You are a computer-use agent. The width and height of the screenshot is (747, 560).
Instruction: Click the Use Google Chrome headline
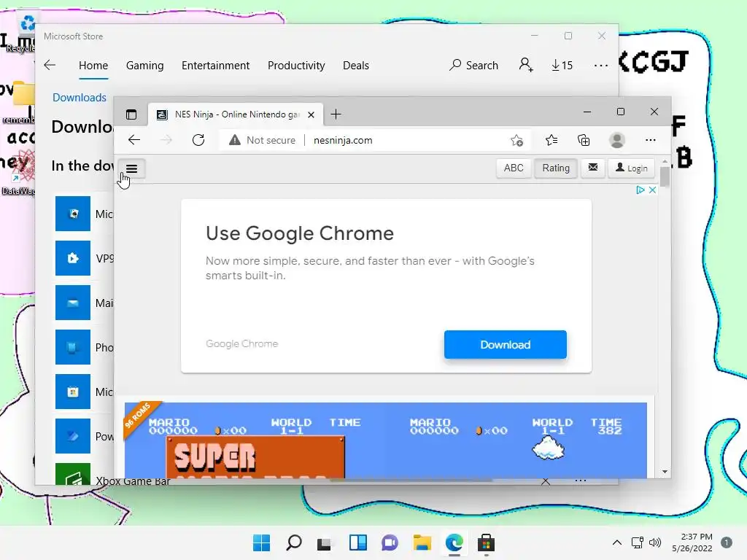pyautogui.click(x=300, y=233)
